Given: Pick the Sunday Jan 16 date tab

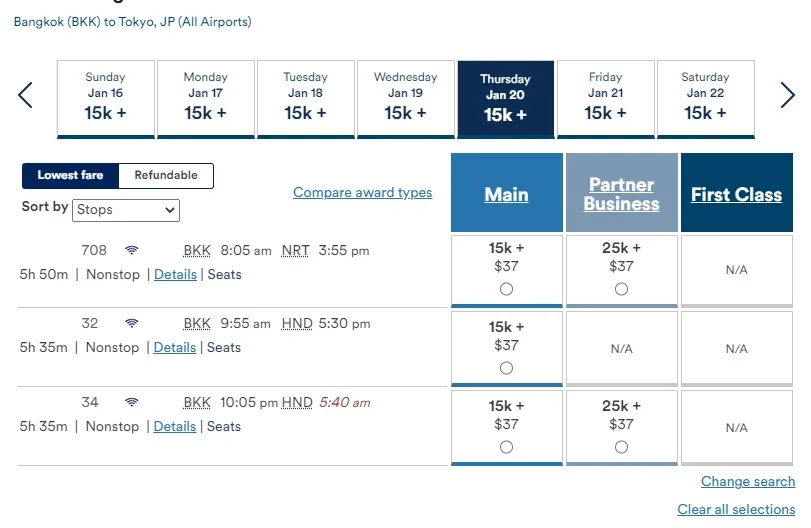Looking at the screenshot, I should tap(106, 99).
